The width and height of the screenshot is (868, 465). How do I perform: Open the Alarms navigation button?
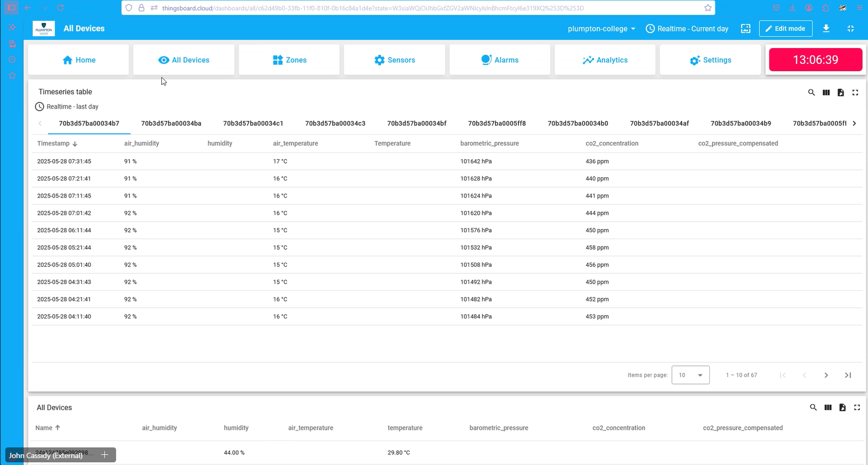tap(499, 60)
